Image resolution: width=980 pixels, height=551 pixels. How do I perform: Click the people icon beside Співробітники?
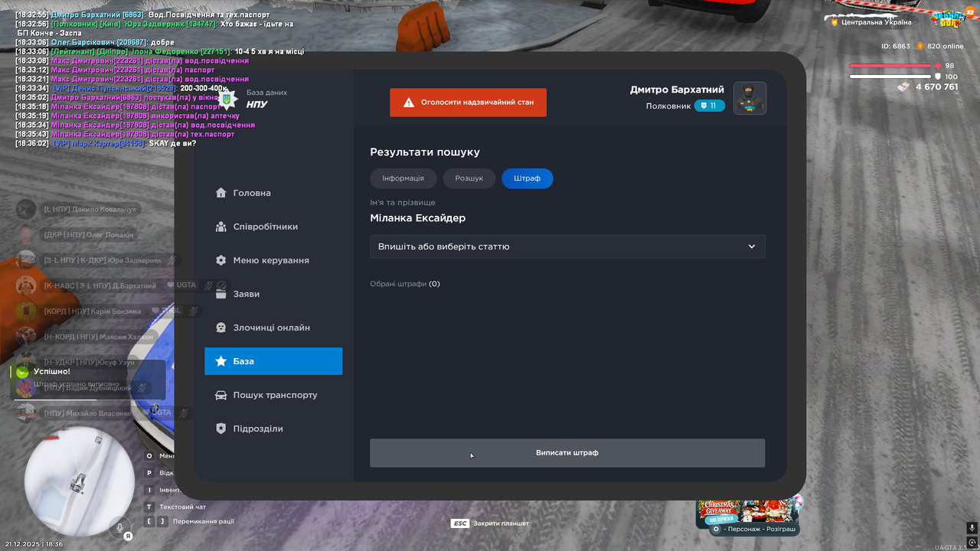(x=221, y=227)
